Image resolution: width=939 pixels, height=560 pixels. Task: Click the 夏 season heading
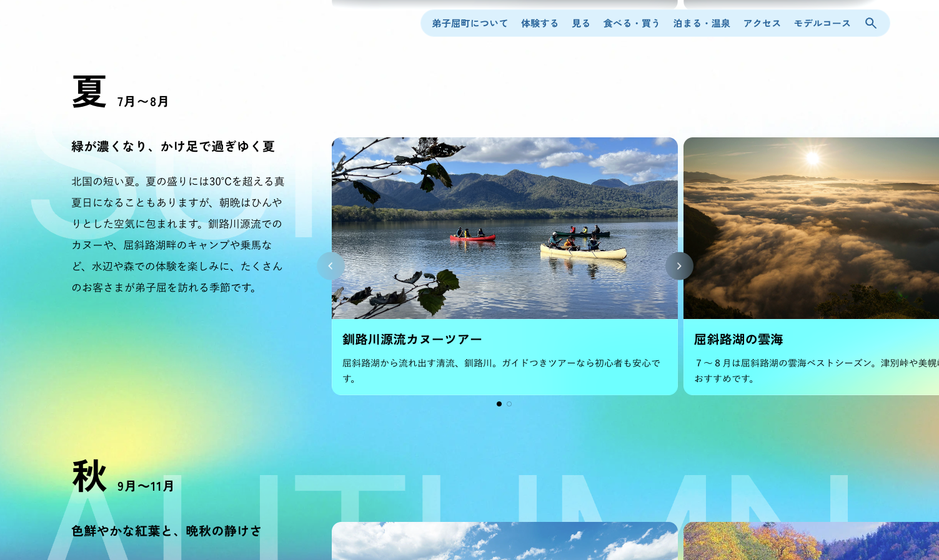coord(89,92)
